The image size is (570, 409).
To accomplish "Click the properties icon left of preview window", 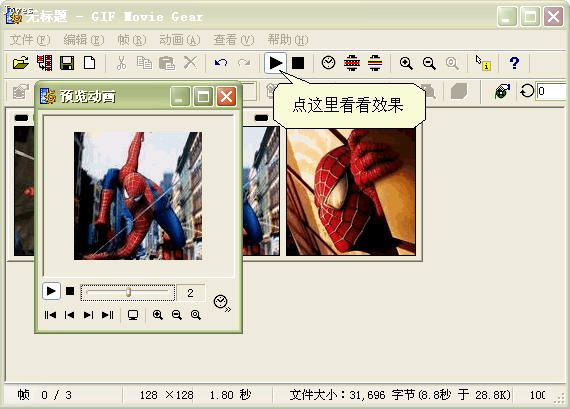I will (x=21, y=91).
